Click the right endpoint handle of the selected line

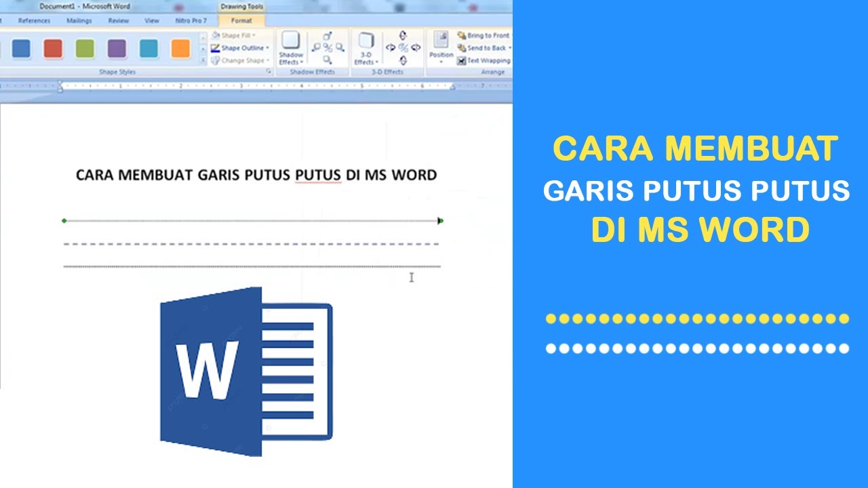[x=440, y=220]
